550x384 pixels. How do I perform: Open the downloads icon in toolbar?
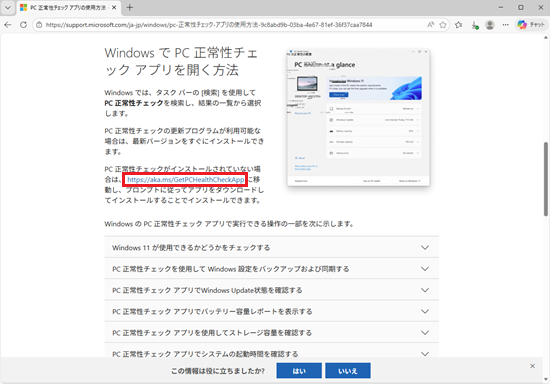474,25
